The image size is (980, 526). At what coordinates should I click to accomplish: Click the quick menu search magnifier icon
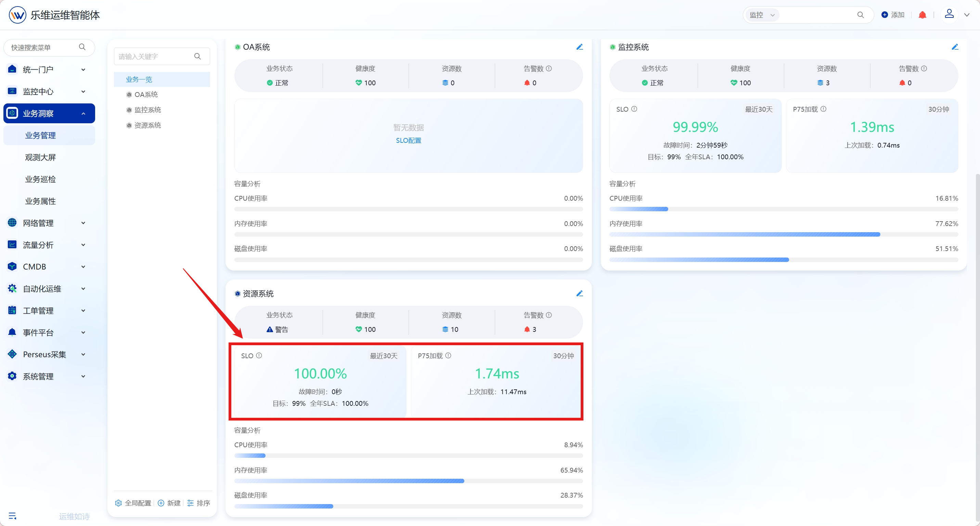[x=82, y=47]
